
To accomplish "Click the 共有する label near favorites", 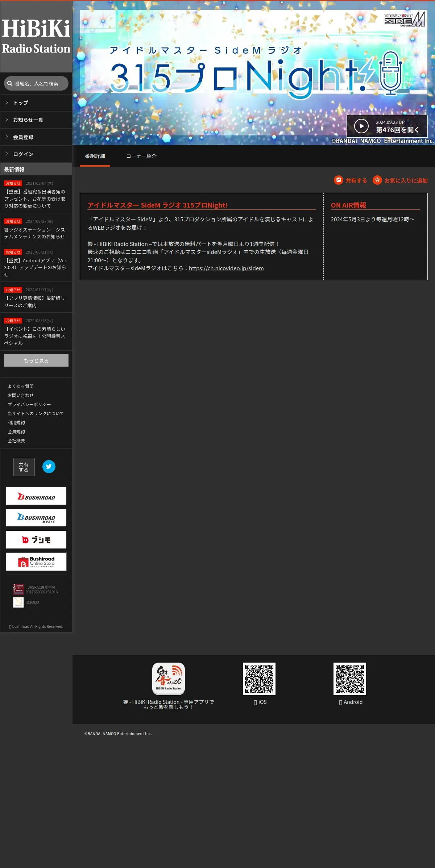I will (356, 180).
